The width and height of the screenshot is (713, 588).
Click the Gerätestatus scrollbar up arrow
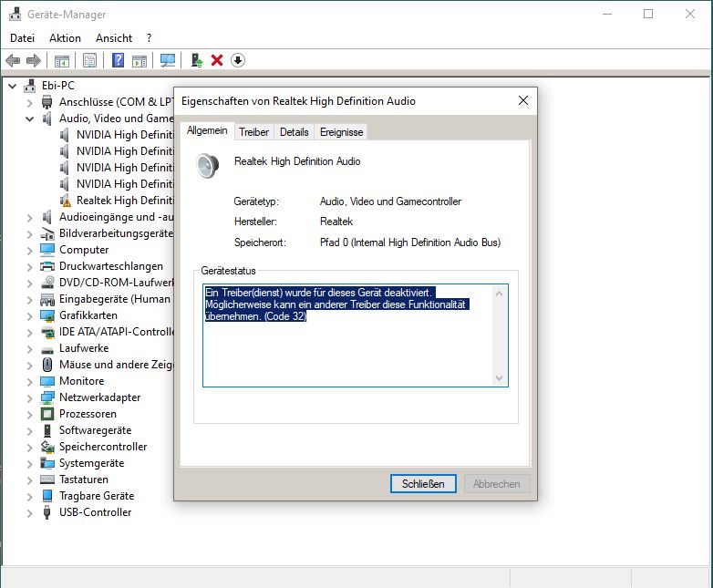coord(500,294)
